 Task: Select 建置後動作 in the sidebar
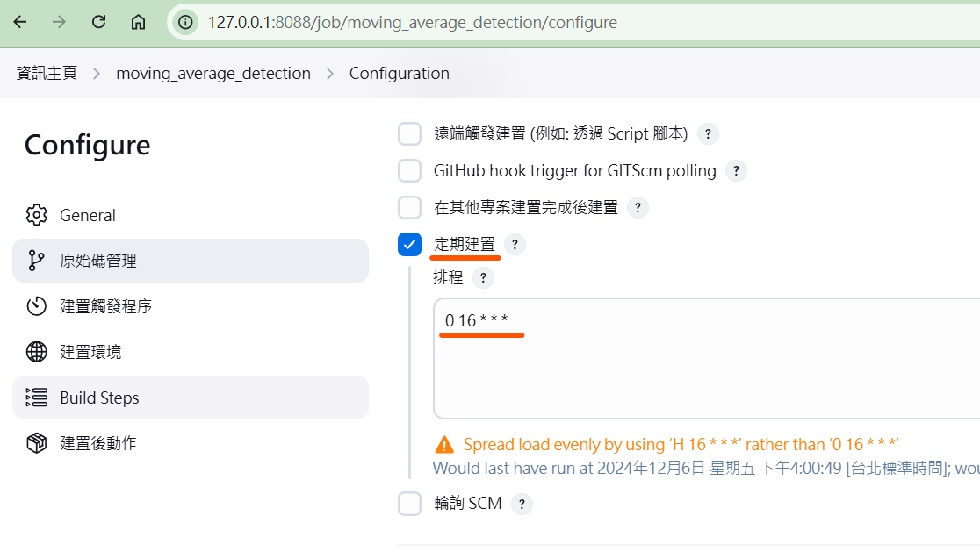click(97, 443)
